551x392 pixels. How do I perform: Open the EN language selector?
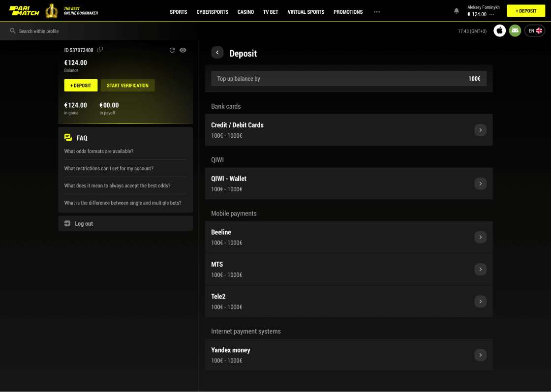click(x=535, y=31)
